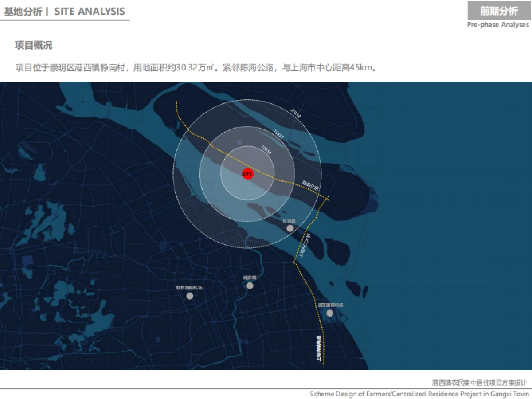The image size is (532, 399).
Task: Click the project description sentence
Action: pos(196,68)
